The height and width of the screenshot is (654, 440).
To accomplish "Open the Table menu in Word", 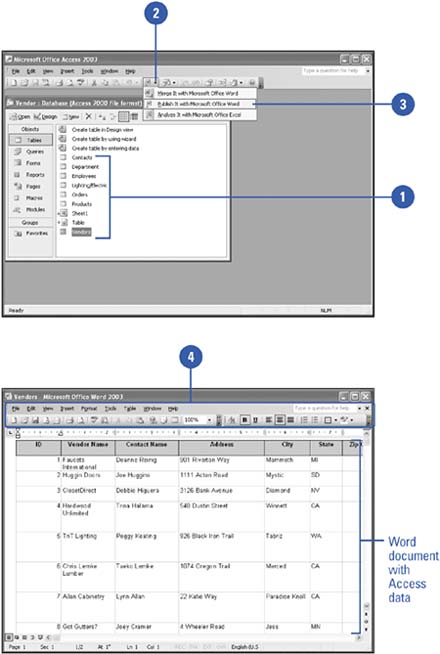I will [130, 408].
